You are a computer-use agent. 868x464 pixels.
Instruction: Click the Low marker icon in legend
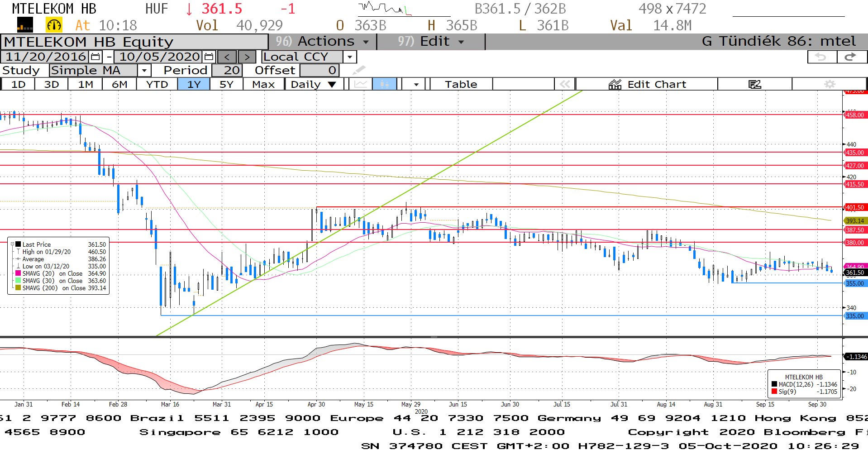[18, 266]
